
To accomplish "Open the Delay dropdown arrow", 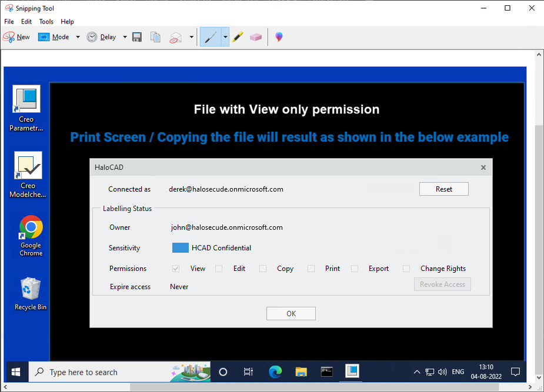I will (x=125, y=37).
